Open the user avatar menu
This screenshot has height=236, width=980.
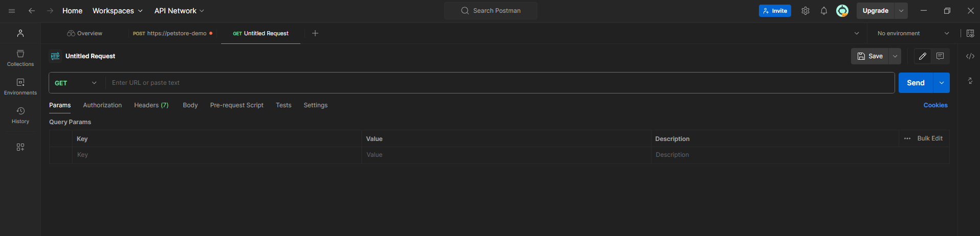click(842, 11)
